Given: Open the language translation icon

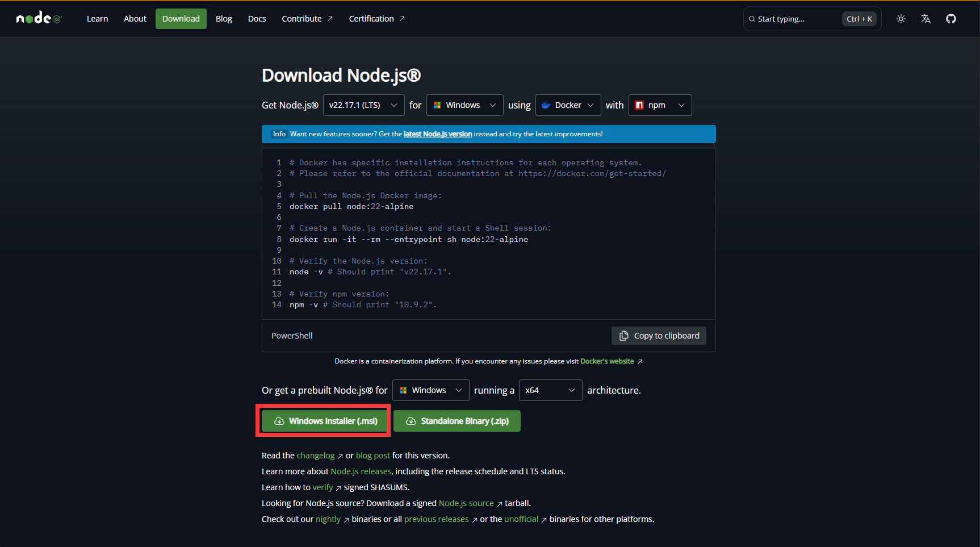Looking at the screenshot, I should coord(925,19).
